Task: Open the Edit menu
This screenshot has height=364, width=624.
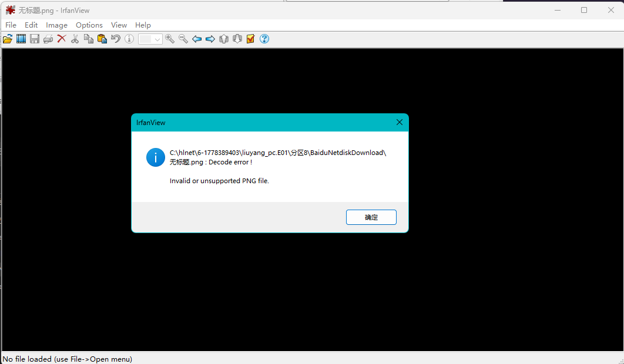Action: tap(31, 25)
